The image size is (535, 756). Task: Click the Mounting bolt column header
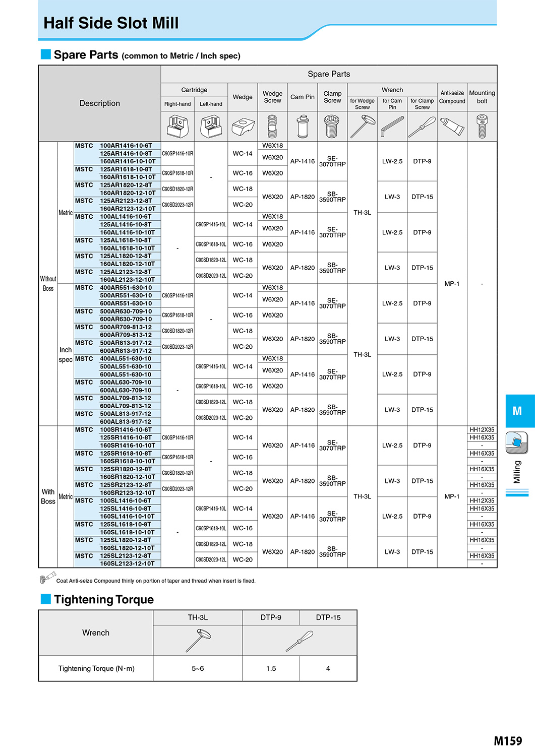coord(482,97)
